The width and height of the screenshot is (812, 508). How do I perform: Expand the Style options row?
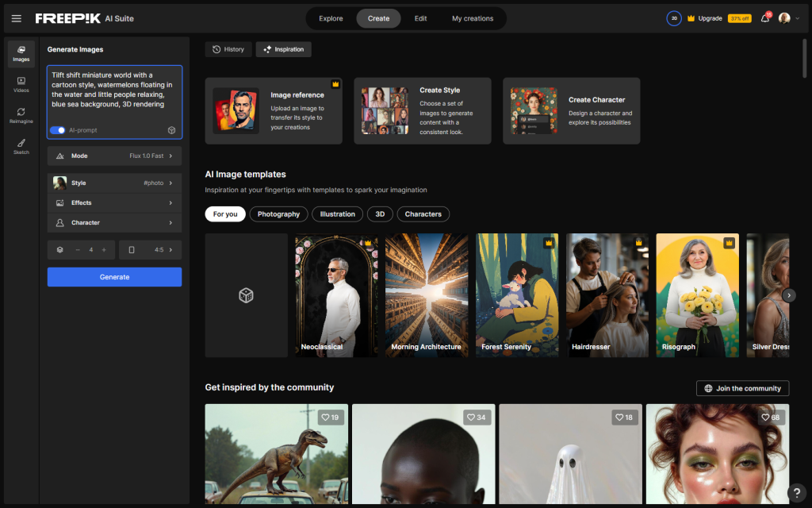coord(114,183)
